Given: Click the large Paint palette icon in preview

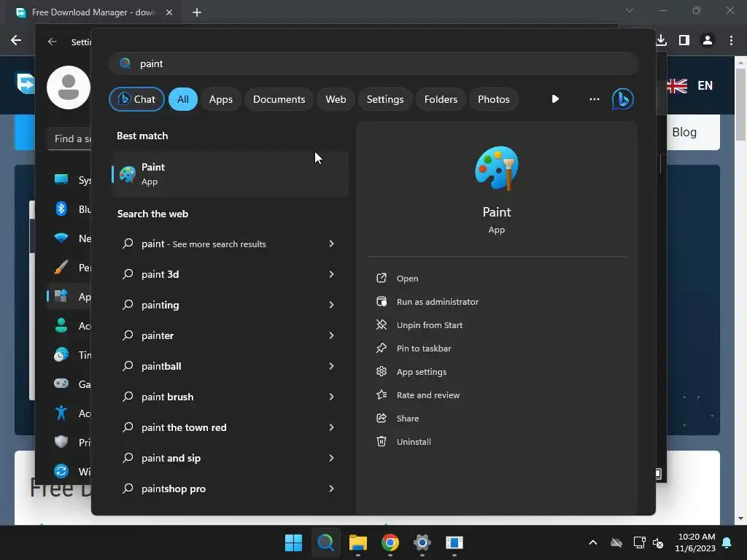Looking at the screenshot, I should (x=496, y=168).
